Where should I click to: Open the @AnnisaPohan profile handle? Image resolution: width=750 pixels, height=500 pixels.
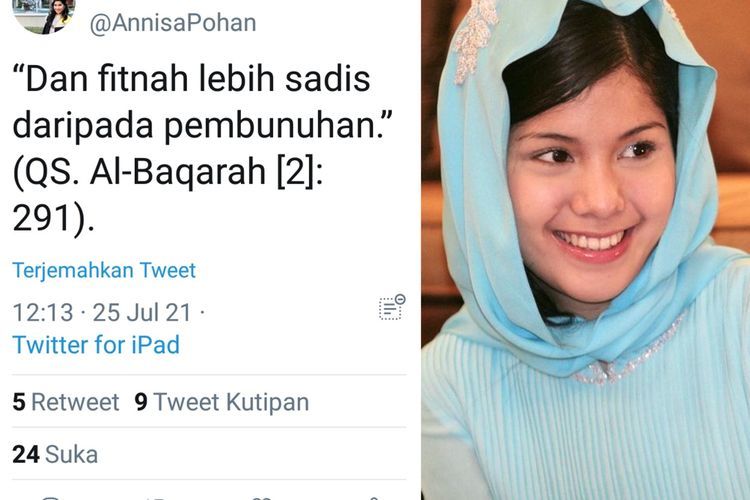(x=173, y=23)
